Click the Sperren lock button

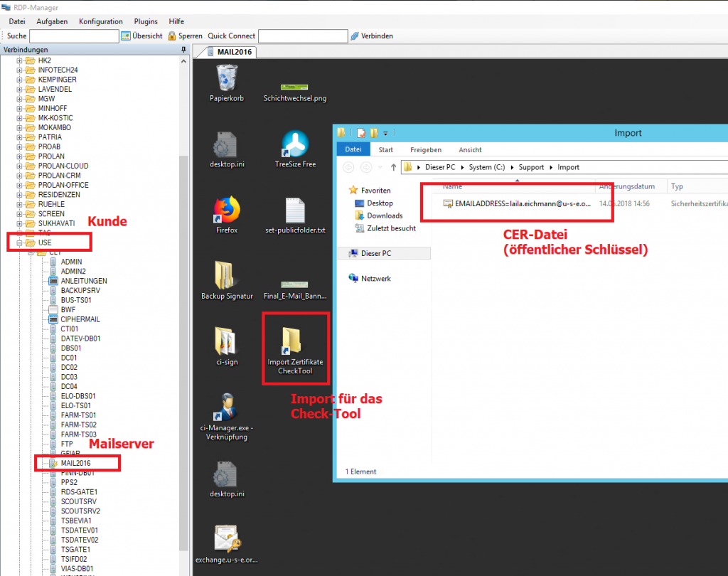coord(185,36)
